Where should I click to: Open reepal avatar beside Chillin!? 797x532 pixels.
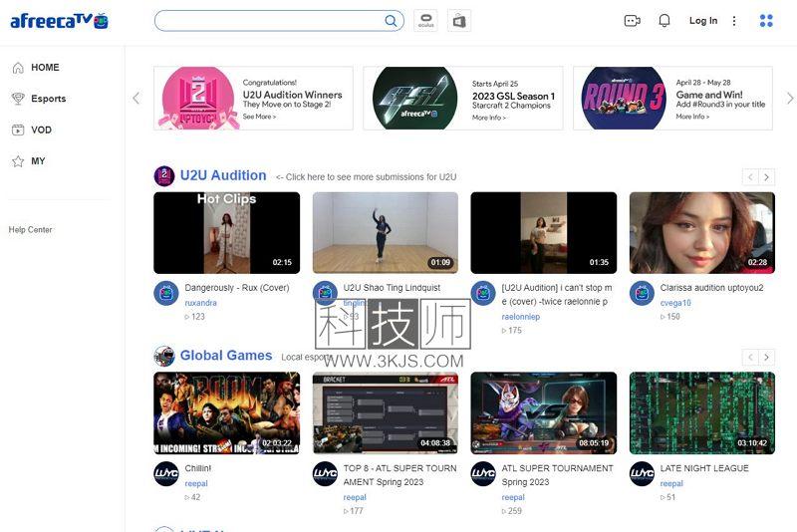click(x=166, y=473)
